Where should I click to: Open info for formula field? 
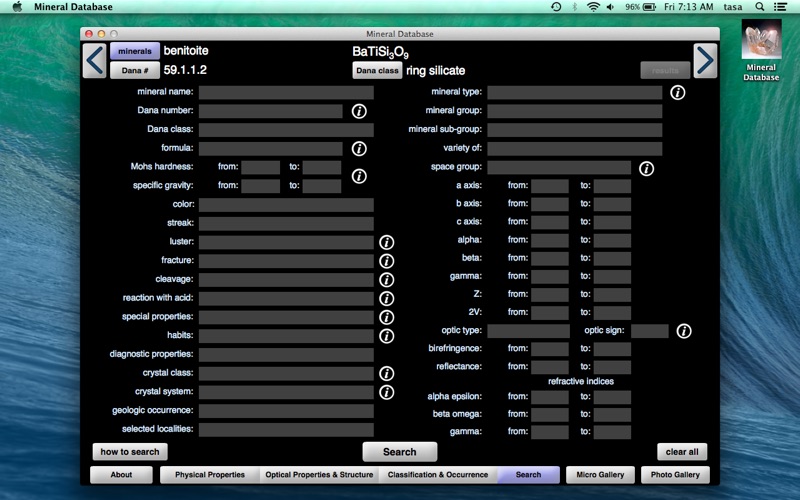point(359,148)
